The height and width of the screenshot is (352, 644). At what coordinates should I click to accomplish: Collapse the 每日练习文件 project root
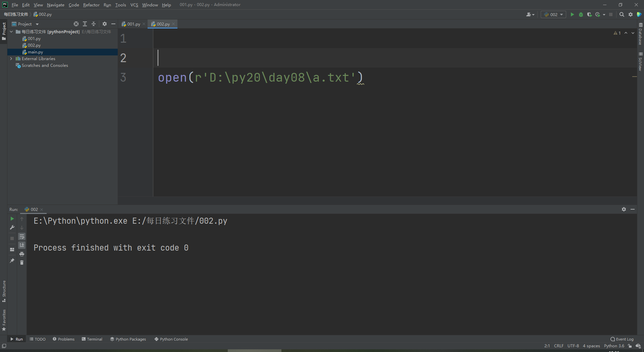click(x=11, y=32)
